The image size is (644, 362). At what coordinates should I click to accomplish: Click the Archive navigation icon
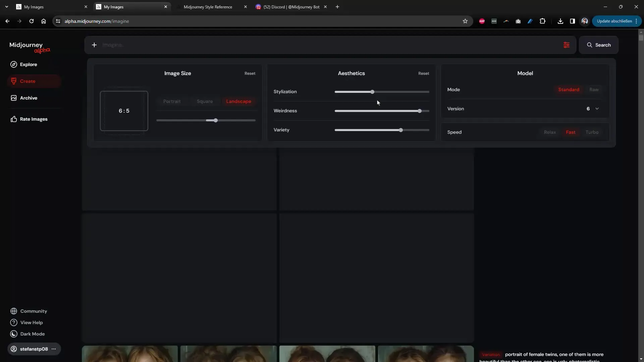point(14,98)
